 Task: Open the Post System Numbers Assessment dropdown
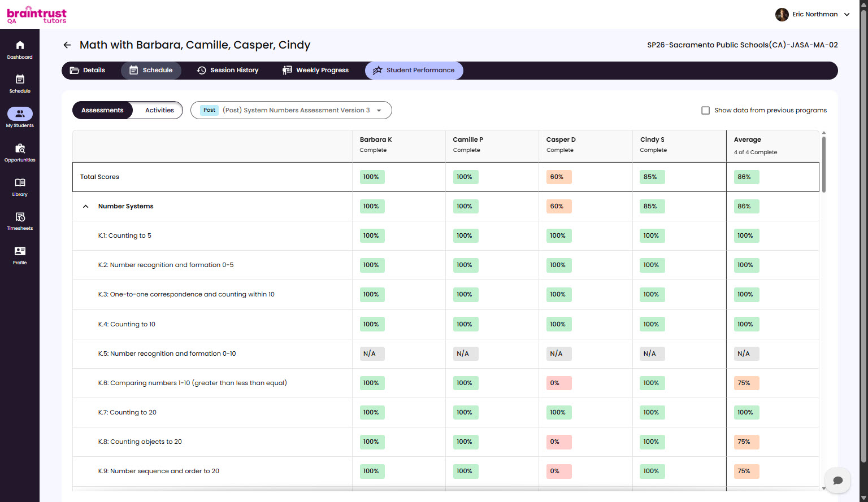click(291, 110)
